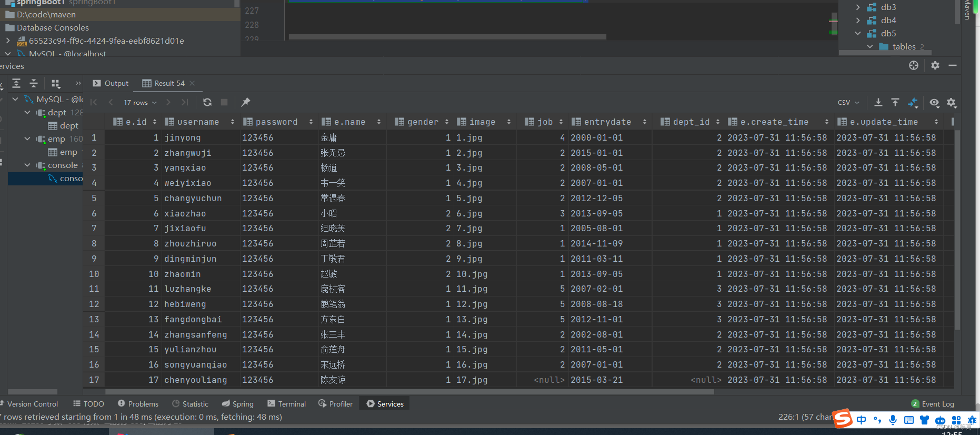
Task: Open the Spring tool window
Action: pos(237,404)
